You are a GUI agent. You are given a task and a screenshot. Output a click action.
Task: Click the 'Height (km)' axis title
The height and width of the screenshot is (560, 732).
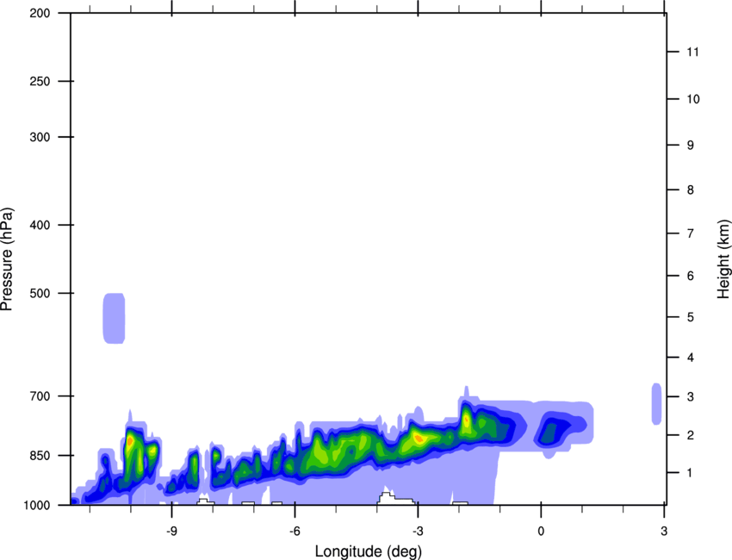click(723, 258)
